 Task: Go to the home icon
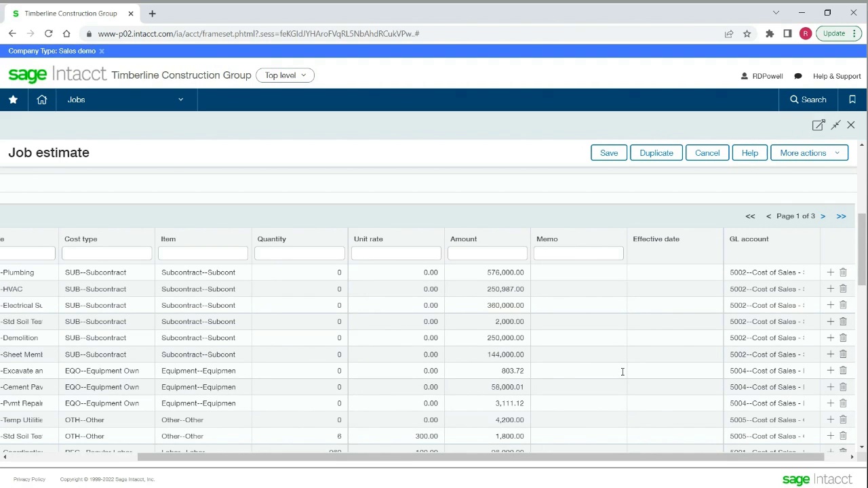click(x=42, y=100)
